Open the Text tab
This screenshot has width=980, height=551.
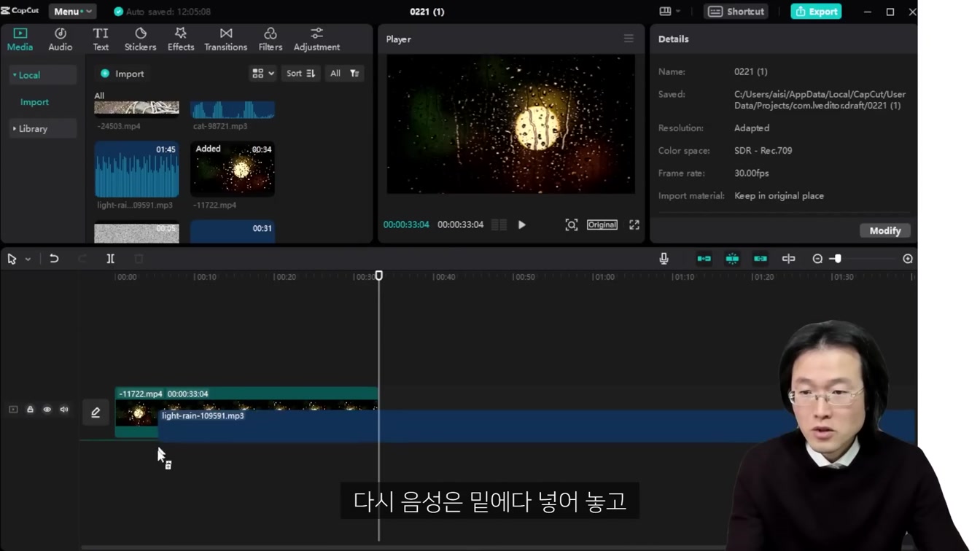coord(101,39)
